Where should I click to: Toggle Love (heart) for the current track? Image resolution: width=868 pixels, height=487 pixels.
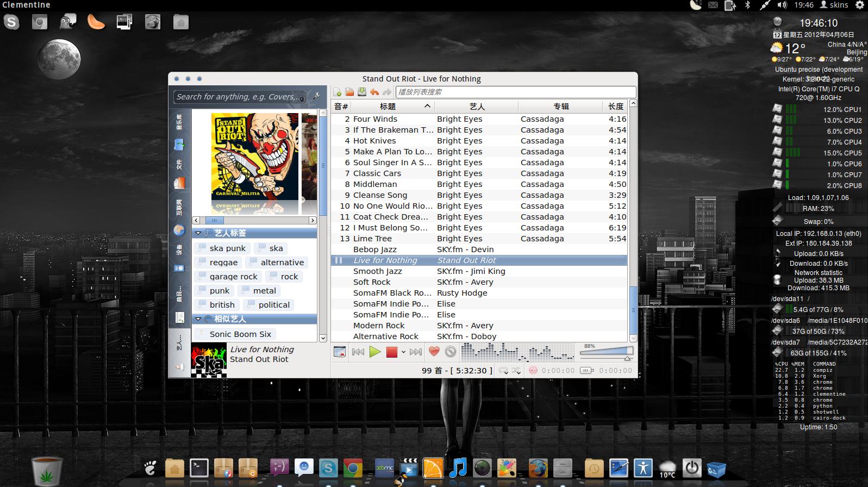[x=434, y=352]
